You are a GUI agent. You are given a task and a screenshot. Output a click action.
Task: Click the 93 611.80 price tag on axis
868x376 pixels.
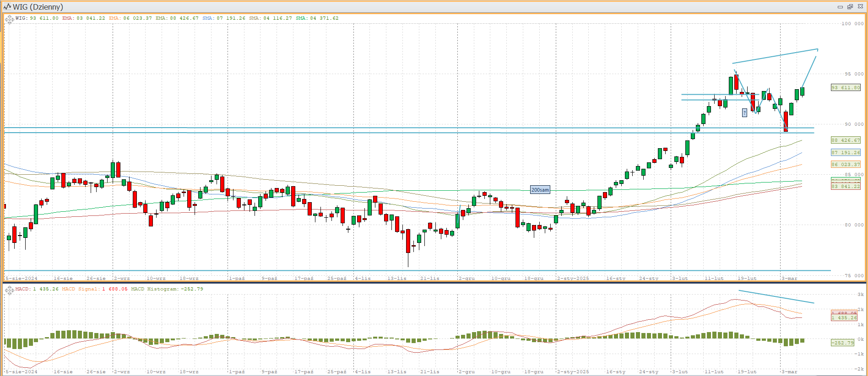pyautogui.click(x=846, y=87)
